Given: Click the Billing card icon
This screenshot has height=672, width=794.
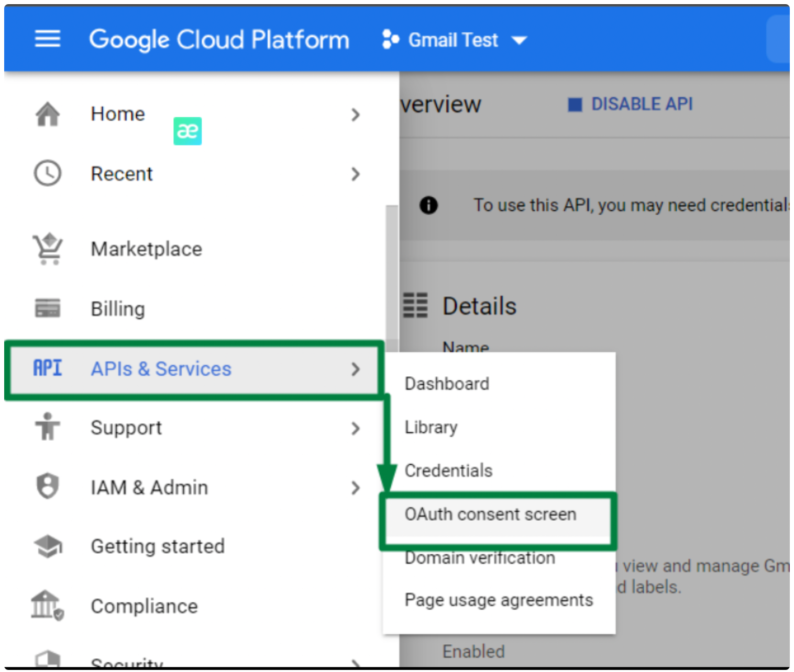Looking at the screenshot, I should coord(48,308).
